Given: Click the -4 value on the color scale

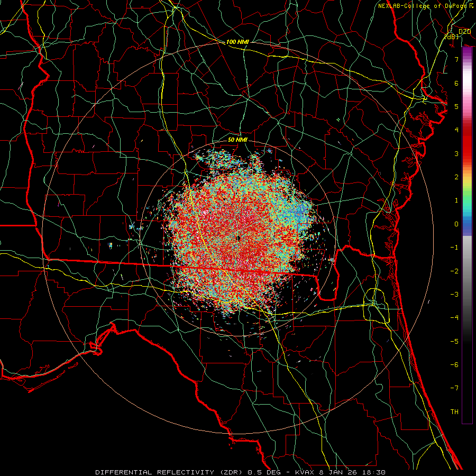Looking at the screenshot, I should click(x=454, y=317).
